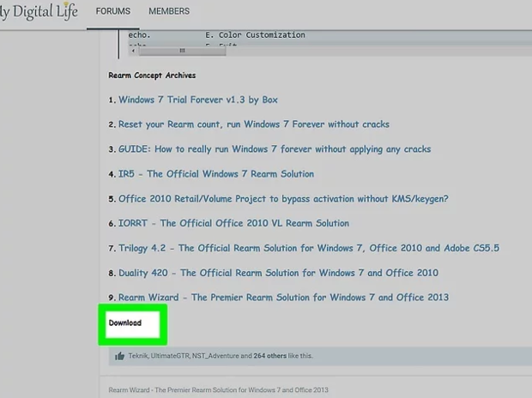Click the 'Rearm Concept Archives' heading text

tap(152, 75)
